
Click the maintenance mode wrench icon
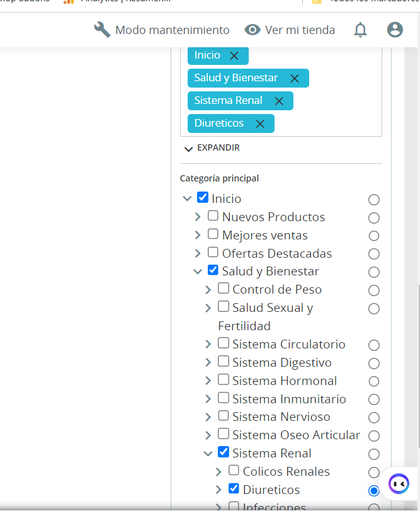click(102, 30)
